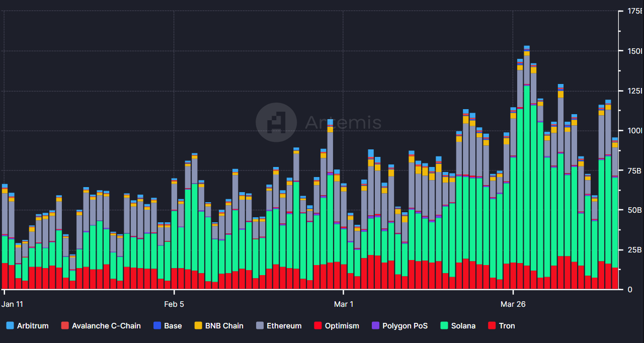
Task: Toggle the Solana series via its legend entry
Action: (x=458, y=325)
